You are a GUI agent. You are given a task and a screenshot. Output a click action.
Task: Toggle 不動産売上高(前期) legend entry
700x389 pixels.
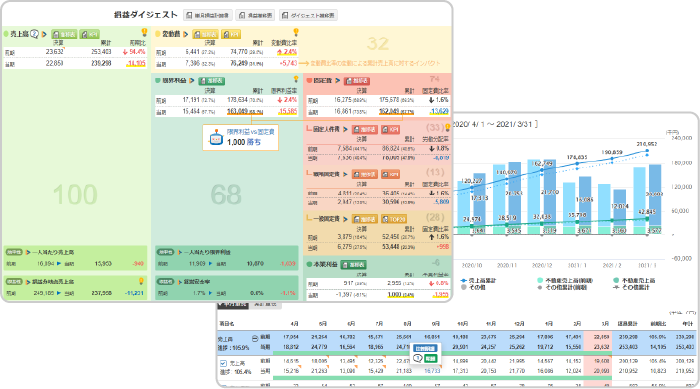tap(565, 280)
